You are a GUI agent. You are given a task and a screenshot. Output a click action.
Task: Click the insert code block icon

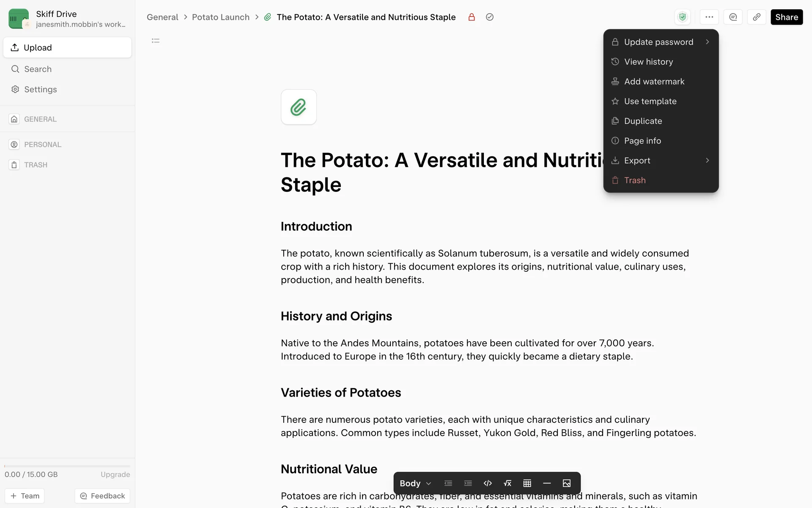pyautogui.click(x=488, y=483)
